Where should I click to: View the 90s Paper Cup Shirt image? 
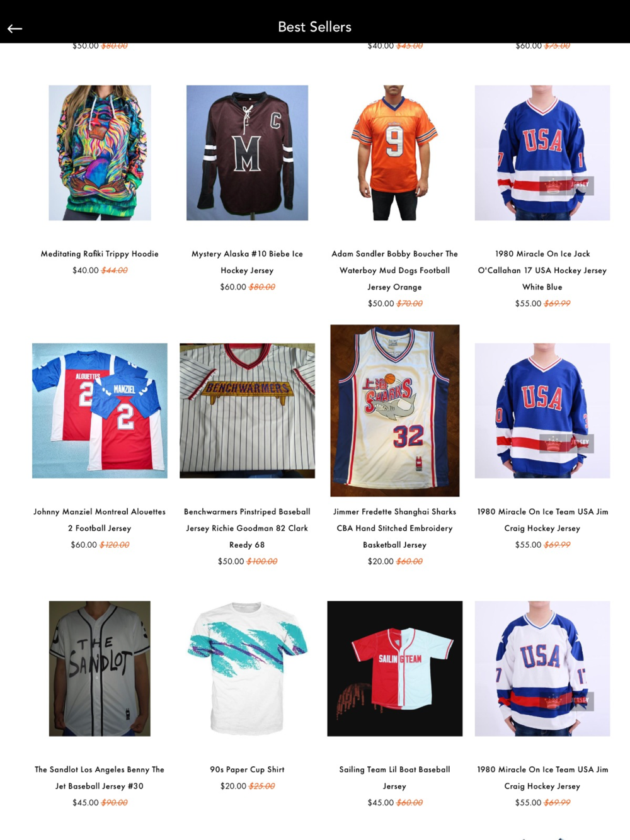click(x=247, y=669)
